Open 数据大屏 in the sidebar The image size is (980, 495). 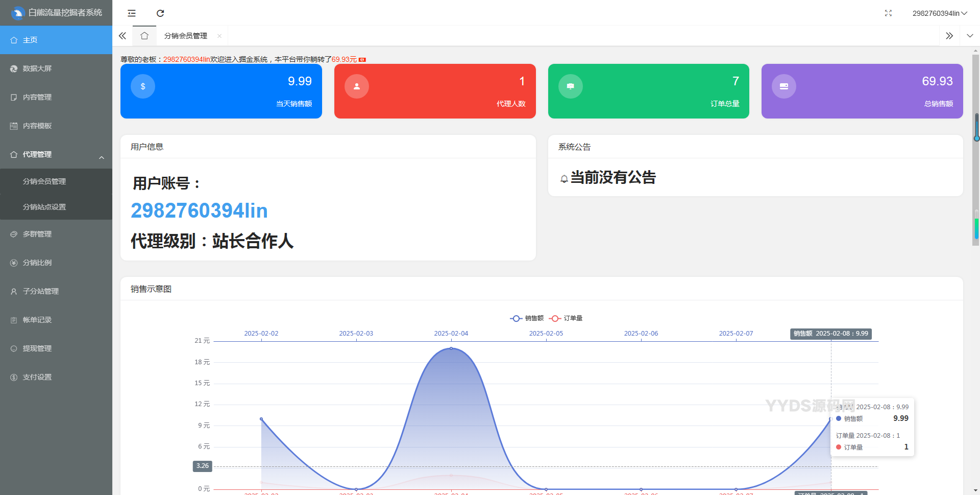(37, 68)
